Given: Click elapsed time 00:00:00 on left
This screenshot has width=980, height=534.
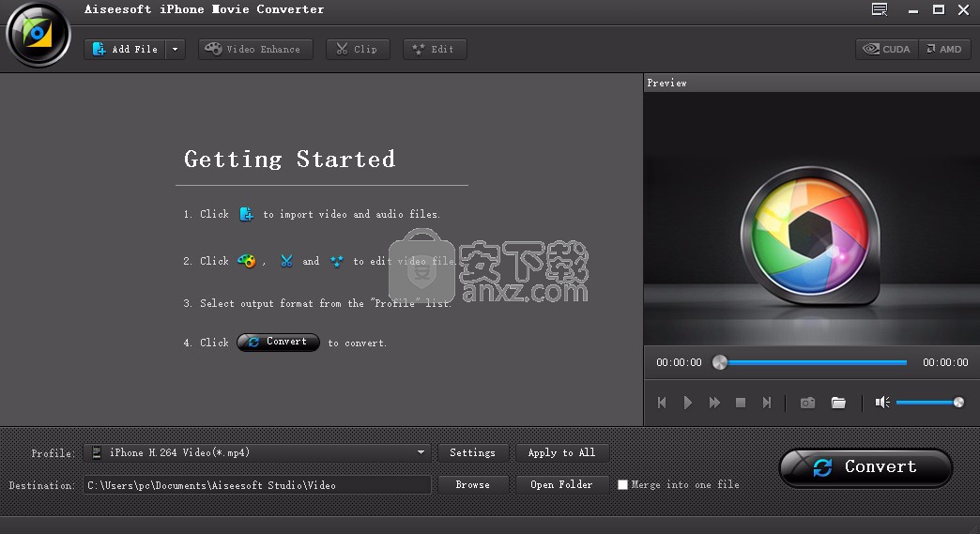Looking at the screenshot, I should click(x=679, y=362).
